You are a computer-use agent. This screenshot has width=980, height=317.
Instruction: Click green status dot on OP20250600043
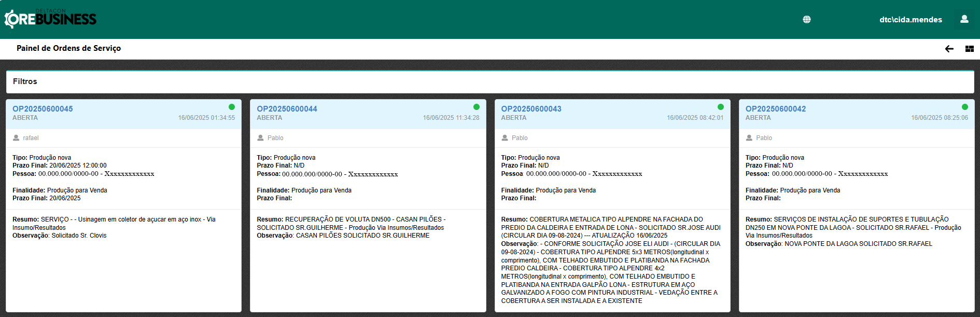pos(720,107)
